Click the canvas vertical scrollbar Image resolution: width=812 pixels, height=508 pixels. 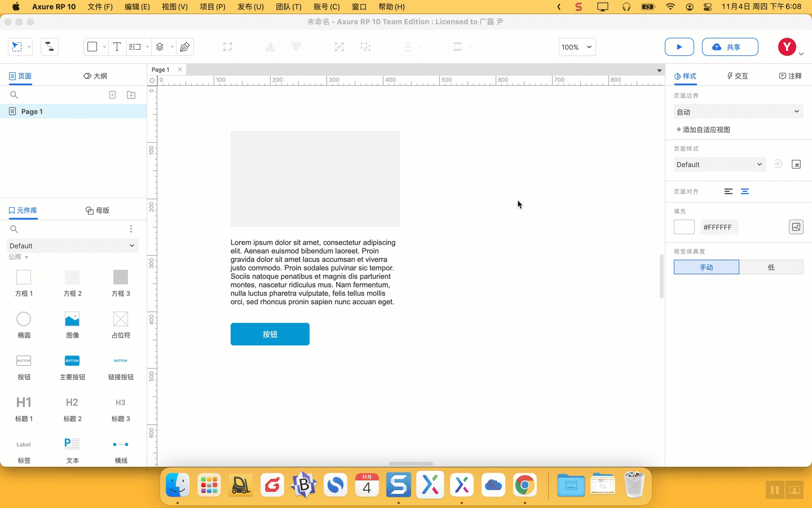pyautogui.click(x=662, y=276)
